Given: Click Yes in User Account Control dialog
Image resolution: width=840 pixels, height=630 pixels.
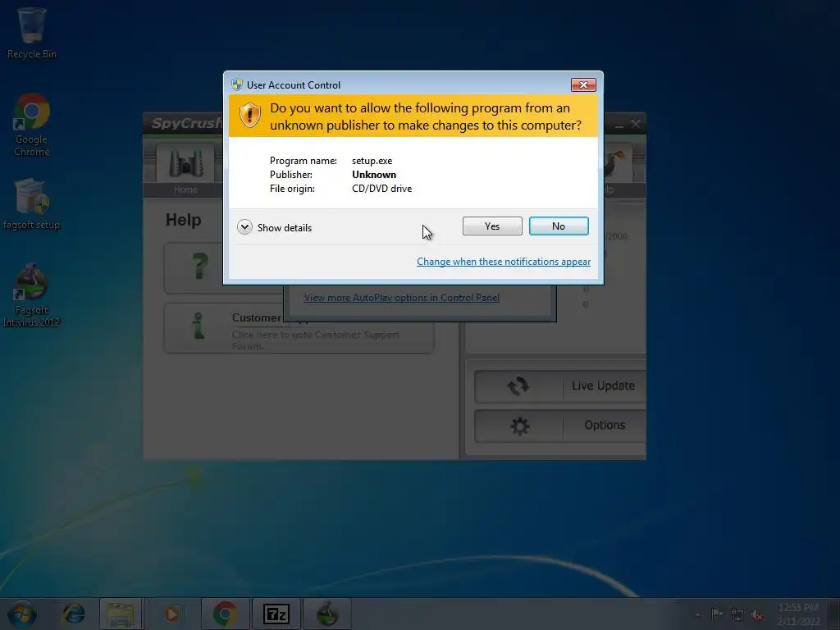Looking at the screenshot, I should [492, 226].
